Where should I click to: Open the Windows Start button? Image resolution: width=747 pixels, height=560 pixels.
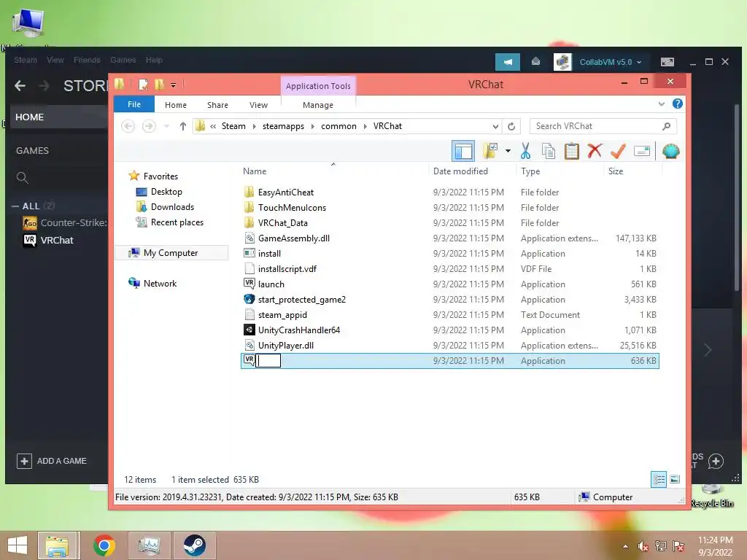click(x=18, y=545)
